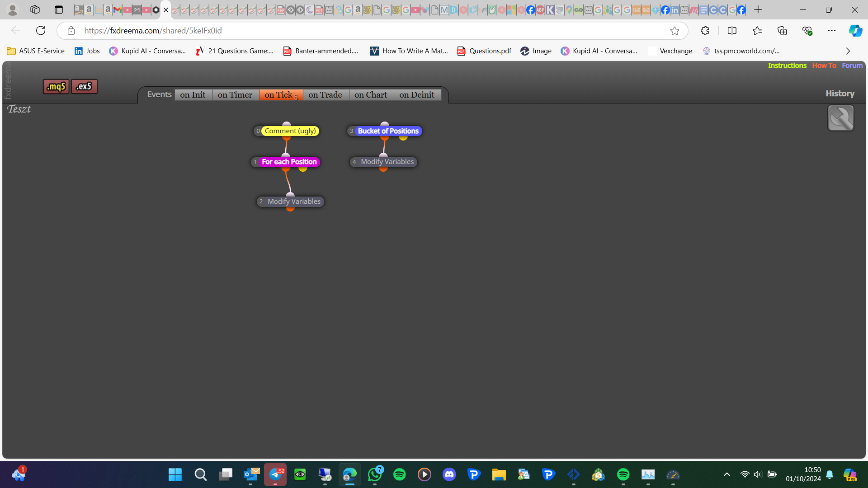Click the project name Teszt
Image resolution: width=868 pixels, height=488 pixels.
tap(19, 109)
